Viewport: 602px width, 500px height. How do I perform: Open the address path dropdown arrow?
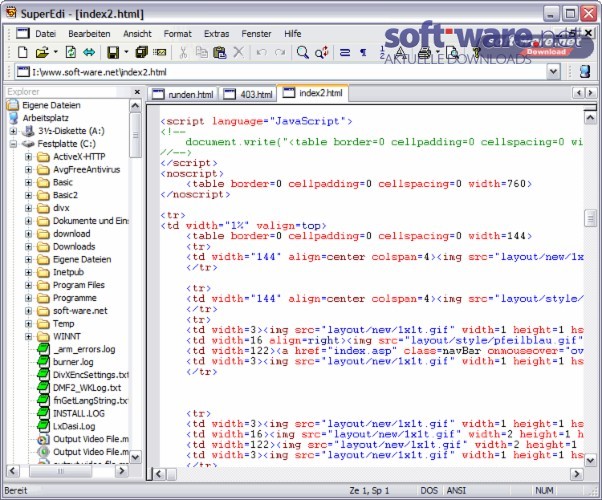tap(553, 72)
